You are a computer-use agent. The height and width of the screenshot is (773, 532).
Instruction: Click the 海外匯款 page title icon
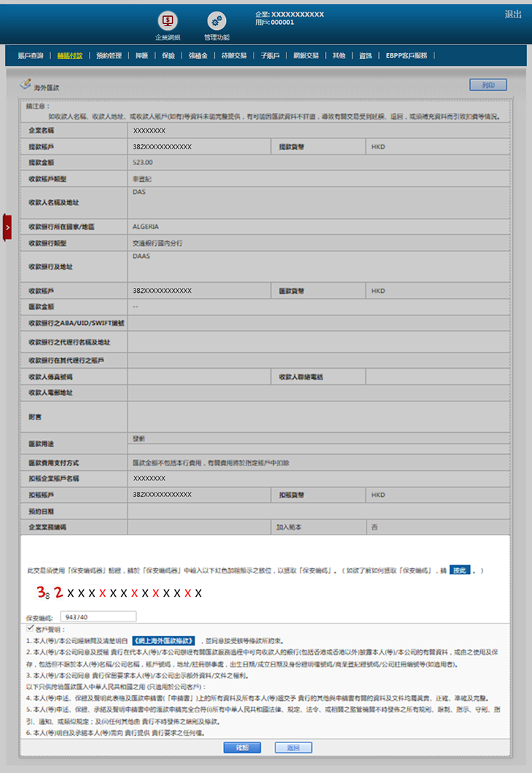pyautogui.click(x=26, y=85)
